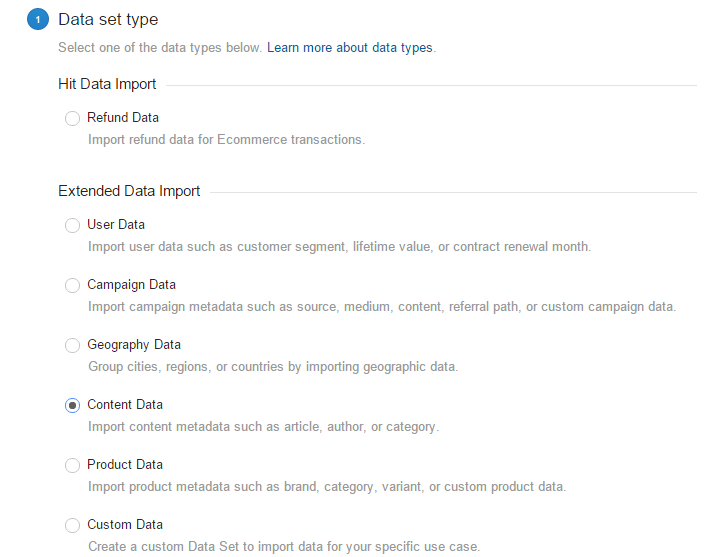This screenshot has width=720, height=557.
Task: Click the description about importing Ecommerce refund data
Action: click(226, 140)
